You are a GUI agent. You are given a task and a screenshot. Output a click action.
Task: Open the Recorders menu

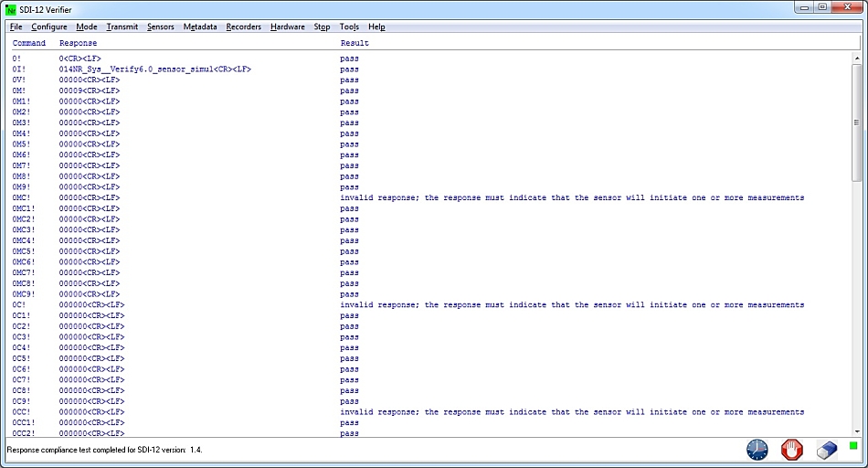(244, 27)
